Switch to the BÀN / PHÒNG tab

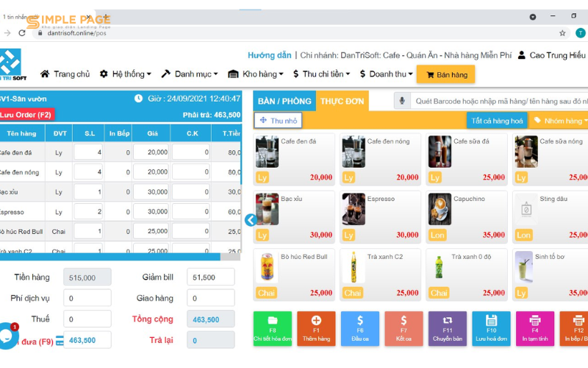pyautogui.click(x=284, y=101)
